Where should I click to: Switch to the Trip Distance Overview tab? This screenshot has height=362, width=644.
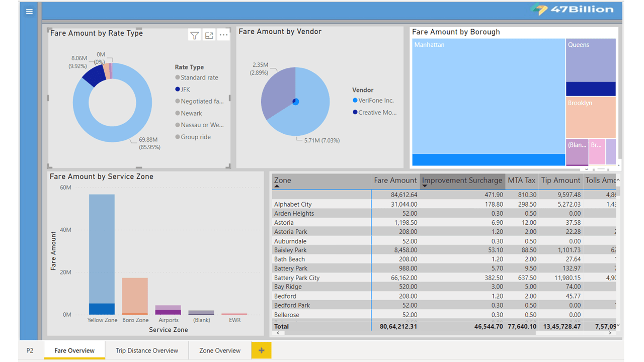[x=146, y=350]
